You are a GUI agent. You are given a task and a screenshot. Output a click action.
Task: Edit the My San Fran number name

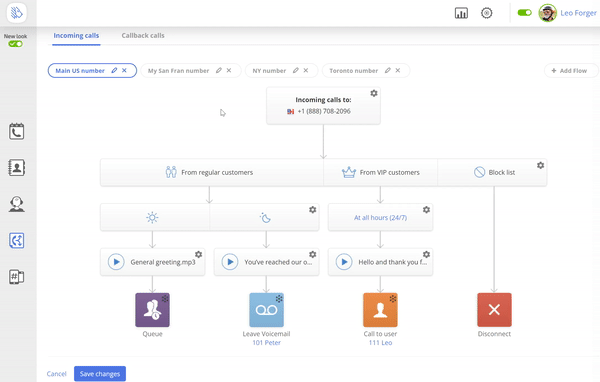coord(218,70)
